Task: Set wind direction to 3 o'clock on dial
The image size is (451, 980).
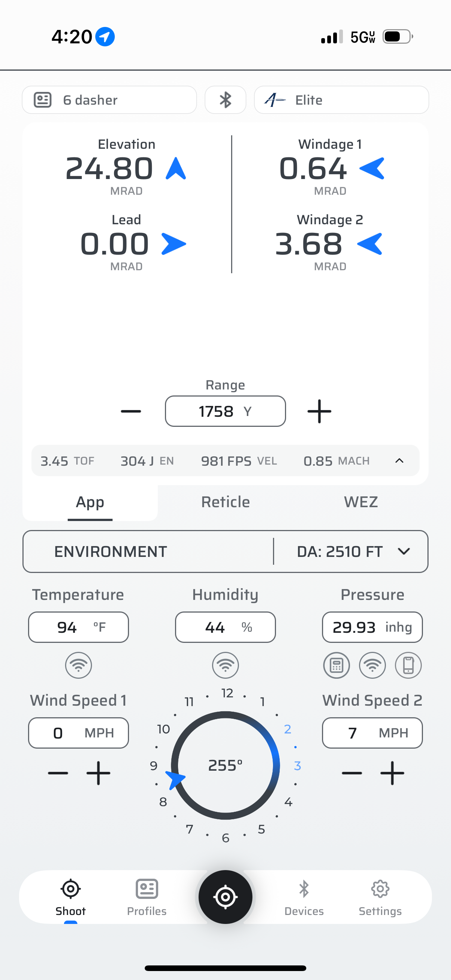Action: point(297,765)
